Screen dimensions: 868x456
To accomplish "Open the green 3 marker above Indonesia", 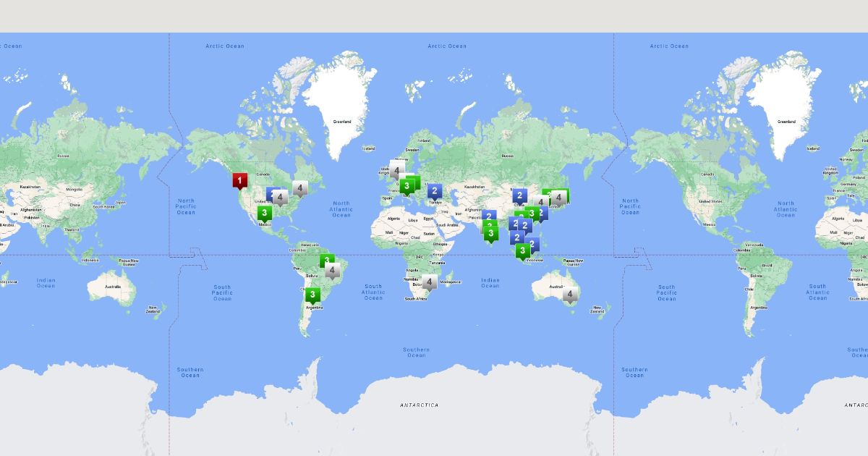I will point(523,251).
